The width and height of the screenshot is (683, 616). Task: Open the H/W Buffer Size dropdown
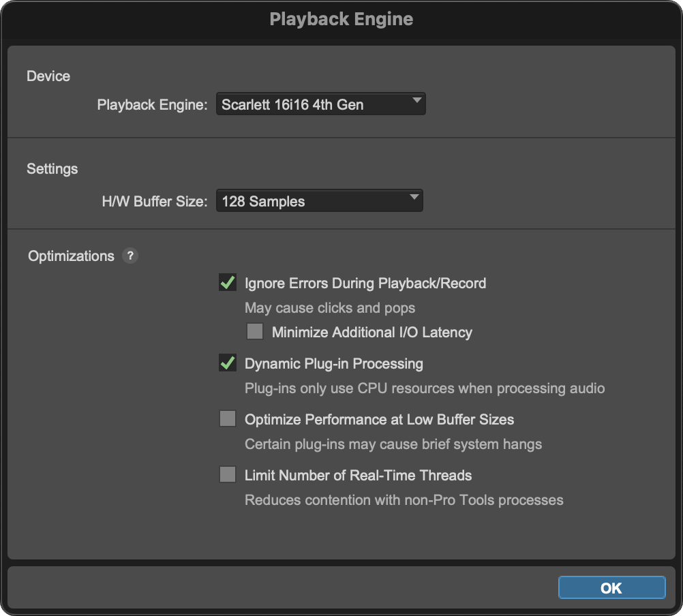point(319,201)
